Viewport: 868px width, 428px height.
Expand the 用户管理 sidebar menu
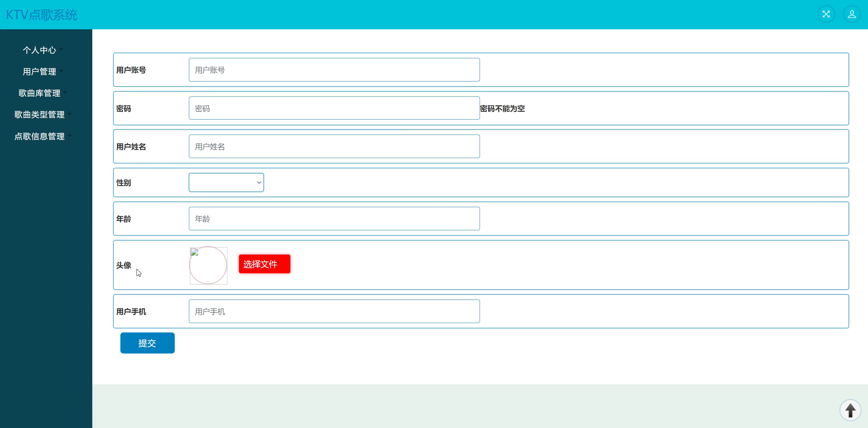tap(43, 72)
